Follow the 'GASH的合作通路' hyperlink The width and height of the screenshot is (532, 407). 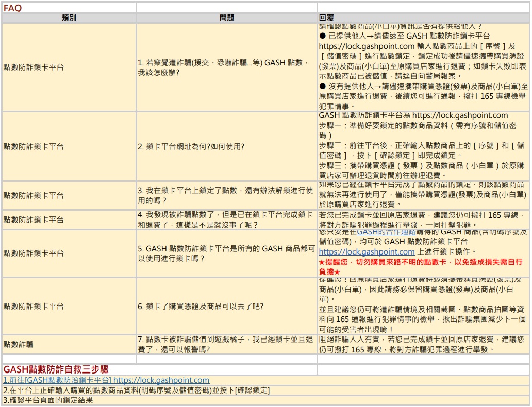click(x=386, y=233)
